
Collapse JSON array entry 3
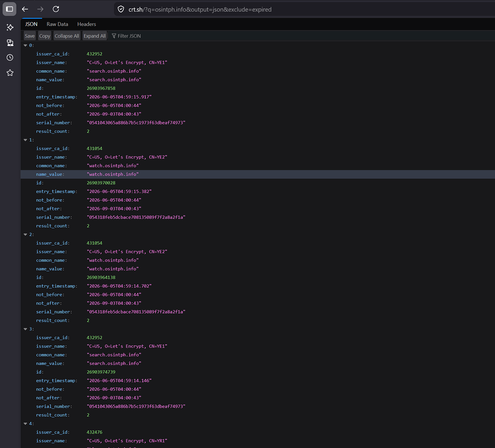[x=25, y=329]
